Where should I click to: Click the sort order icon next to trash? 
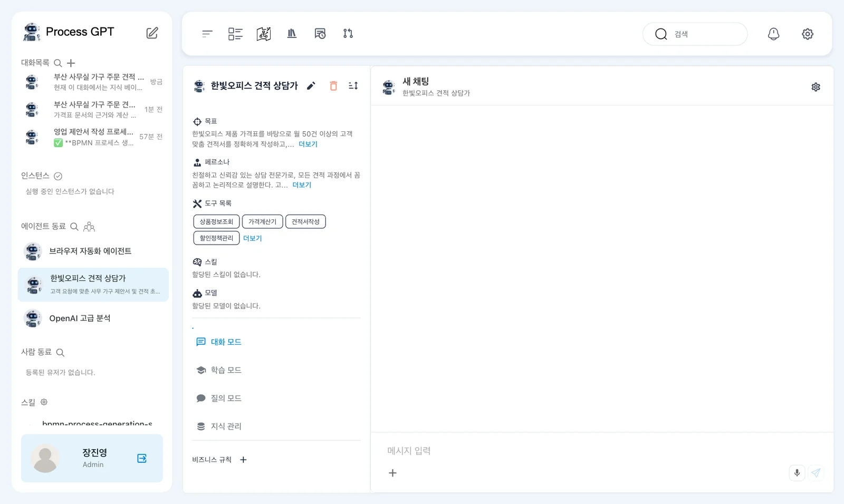pos(353,85)
